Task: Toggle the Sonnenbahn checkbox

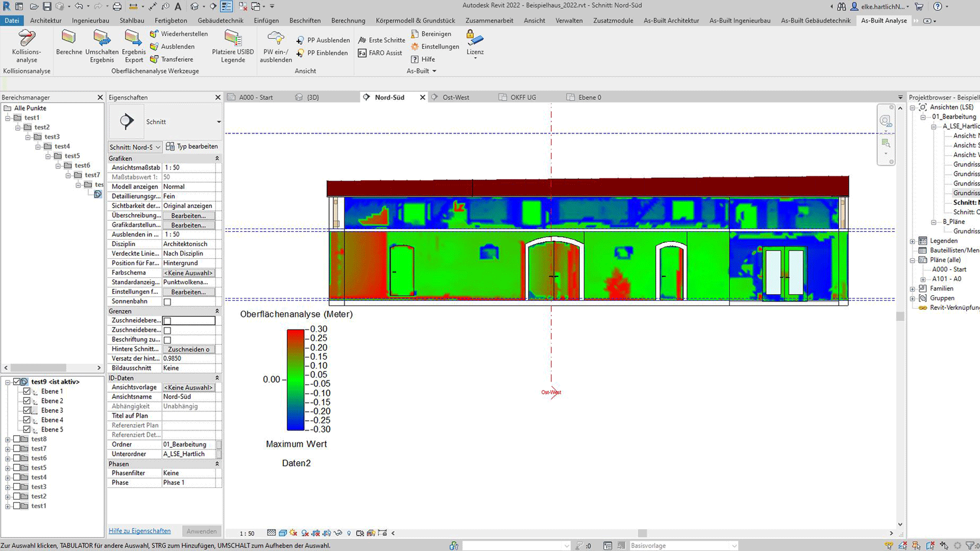Action: [x=167, y=302]
